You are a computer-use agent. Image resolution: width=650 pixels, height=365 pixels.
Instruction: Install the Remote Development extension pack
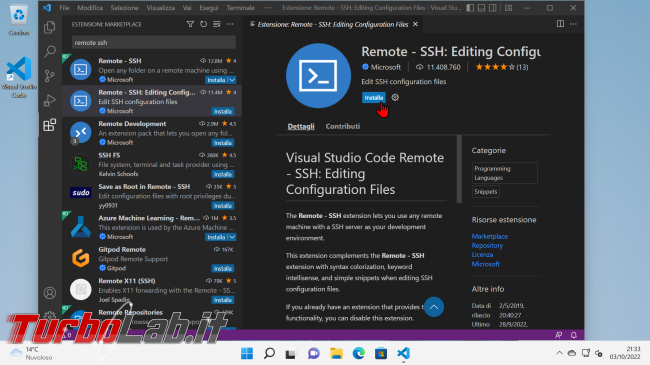coord(223,143)
